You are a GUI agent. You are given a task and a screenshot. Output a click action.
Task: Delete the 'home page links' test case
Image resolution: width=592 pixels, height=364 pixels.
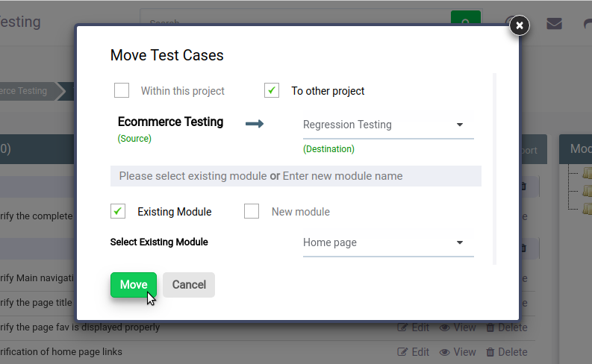pyautogui.click(x=507, y=352)
